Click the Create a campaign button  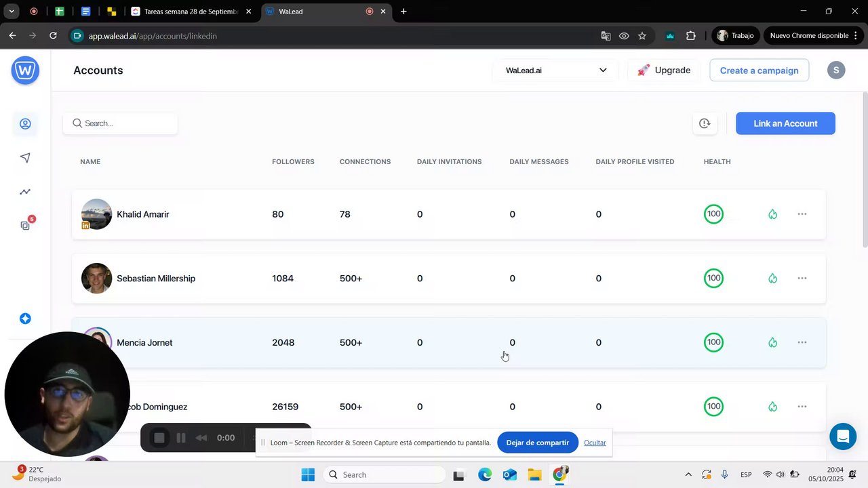[x=759, y=70]
